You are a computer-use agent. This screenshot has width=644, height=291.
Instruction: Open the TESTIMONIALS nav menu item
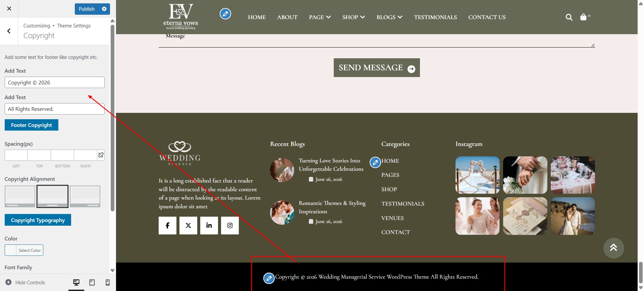(435, 17)
